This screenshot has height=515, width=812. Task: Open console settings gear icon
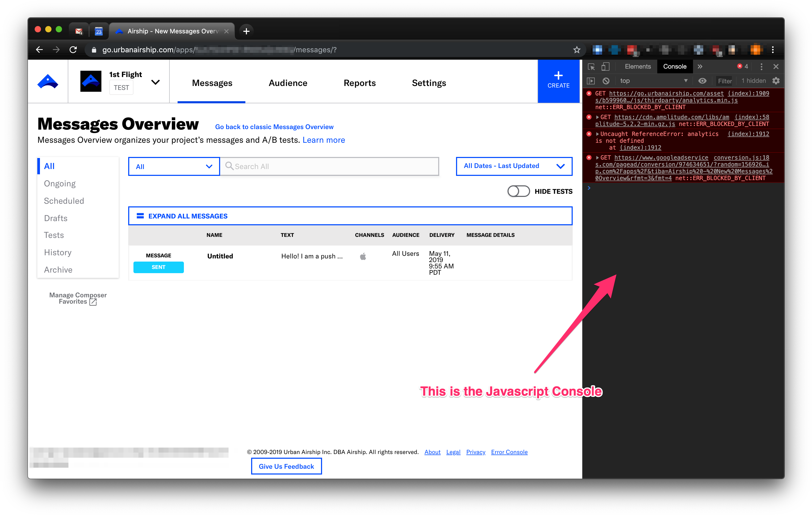[776, 81]
